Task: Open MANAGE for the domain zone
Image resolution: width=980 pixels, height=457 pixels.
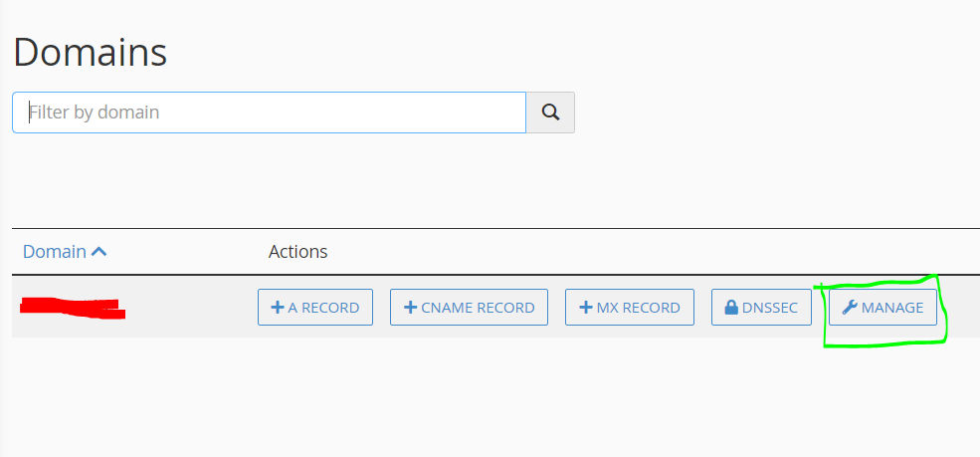Action: coord(882,307)
